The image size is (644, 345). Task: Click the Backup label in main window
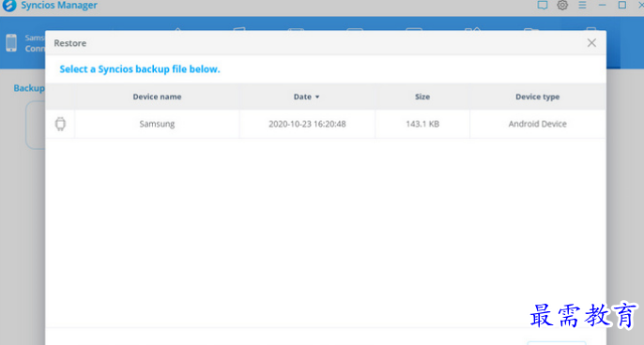tap(29, 88)
